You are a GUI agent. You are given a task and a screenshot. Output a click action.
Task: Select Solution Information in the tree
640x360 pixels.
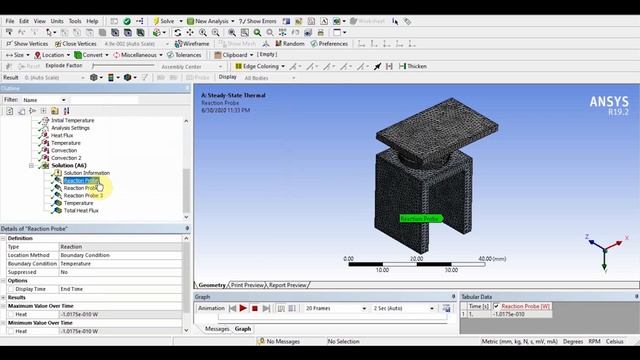coord(87,173)
